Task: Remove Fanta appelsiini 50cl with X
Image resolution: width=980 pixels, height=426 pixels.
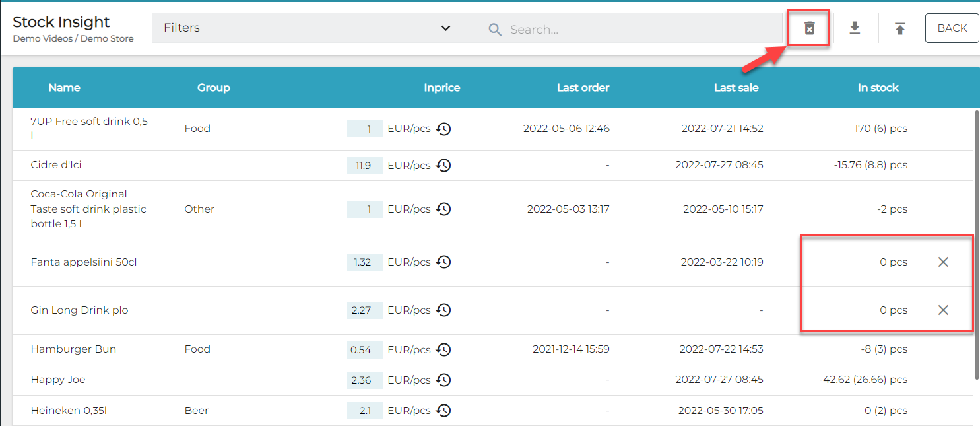Action: (943, 262)
